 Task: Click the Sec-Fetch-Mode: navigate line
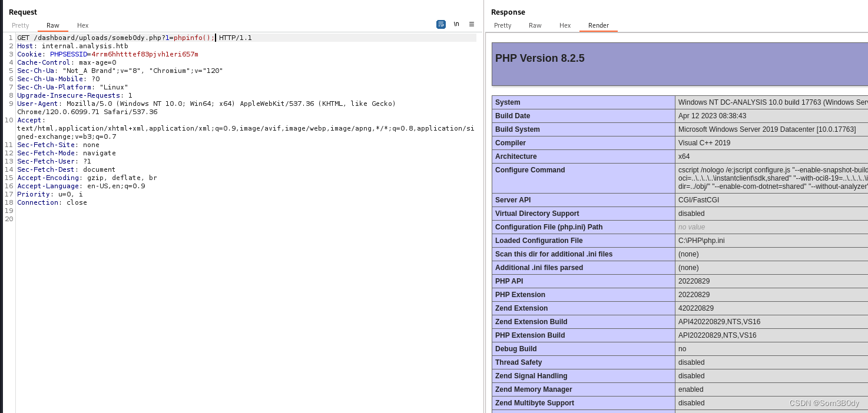(67, 153)
